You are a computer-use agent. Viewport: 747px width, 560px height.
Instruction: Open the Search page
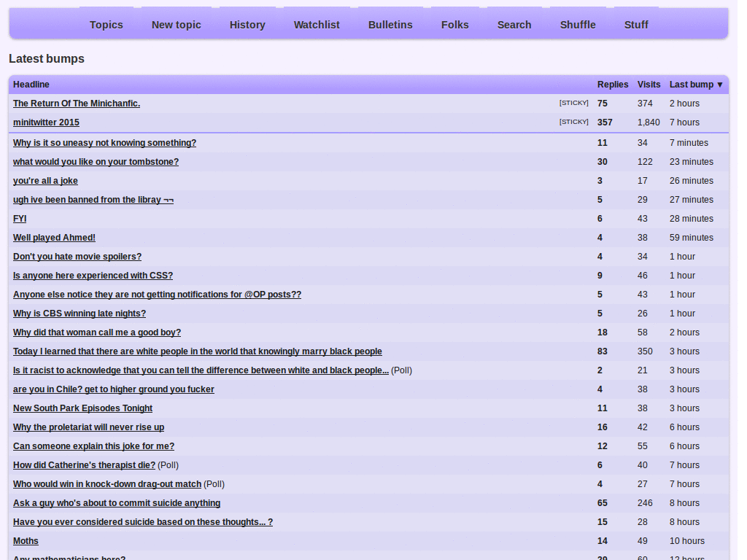514,24
